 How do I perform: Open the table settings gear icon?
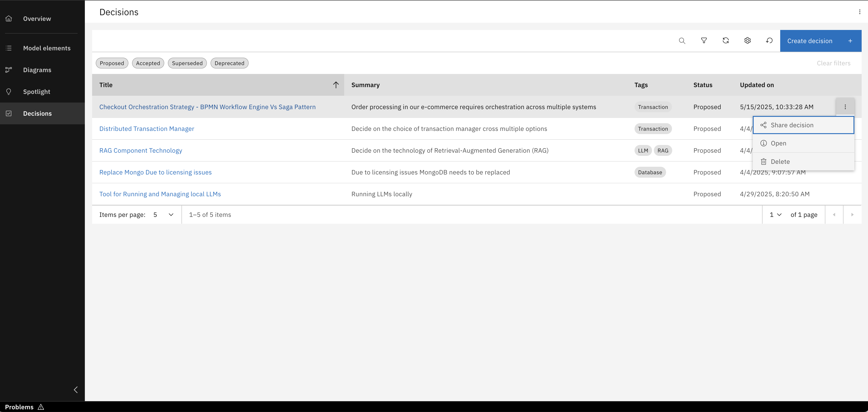[x=747, y=41]
